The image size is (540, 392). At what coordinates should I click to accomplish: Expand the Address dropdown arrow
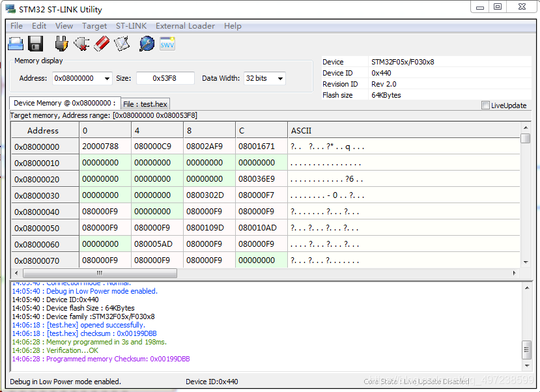(107, 79)
